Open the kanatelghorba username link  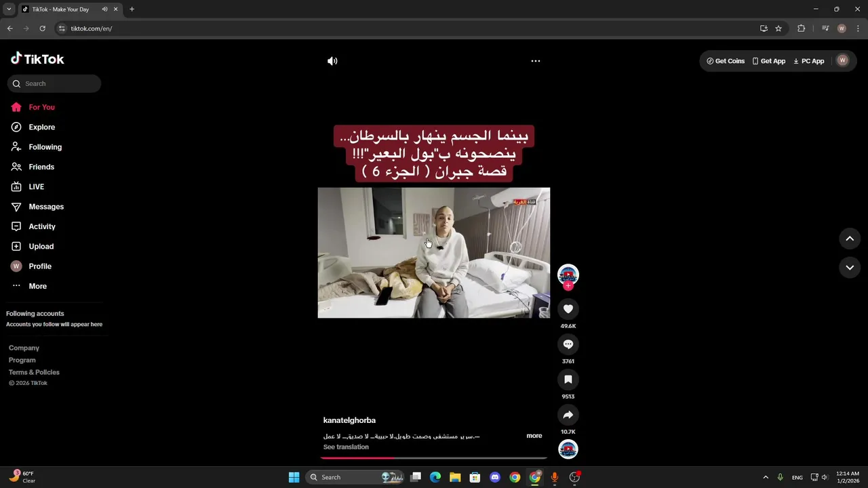point(349,420)
